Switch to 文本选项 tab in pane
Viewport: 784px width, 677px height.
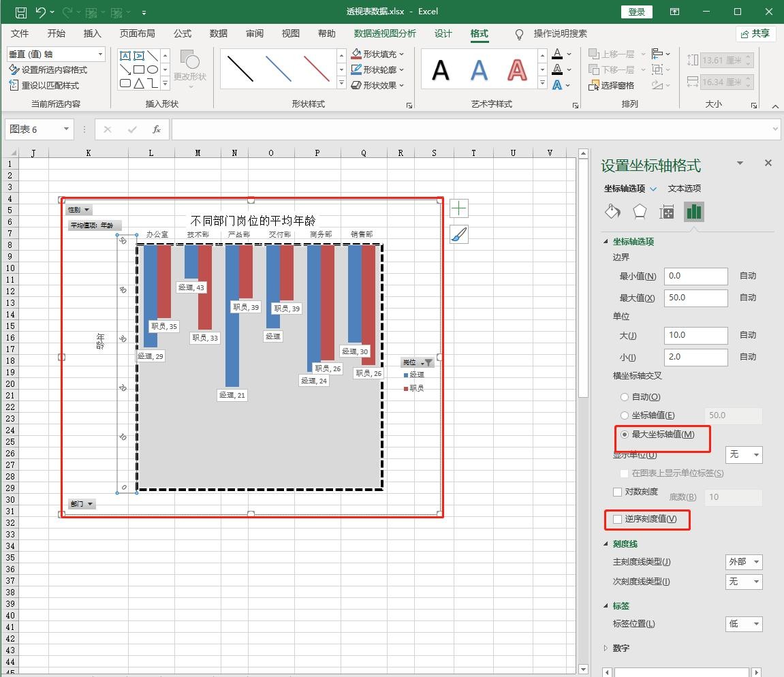coord(684,189)
